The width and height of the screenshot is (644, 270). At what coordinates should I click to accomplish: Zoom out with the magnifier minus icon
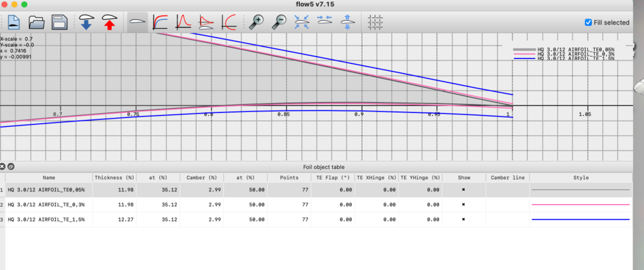pos(279,23)
